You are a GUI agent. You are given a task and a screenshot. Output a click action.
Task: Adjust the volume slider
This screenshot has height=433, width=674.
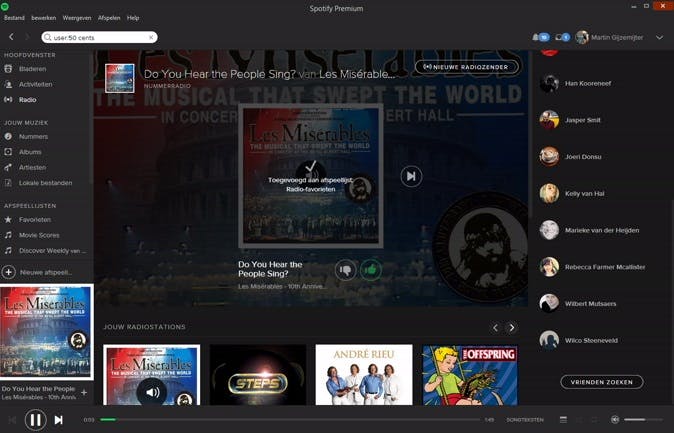pyautogui.click(x=643, y=420)
